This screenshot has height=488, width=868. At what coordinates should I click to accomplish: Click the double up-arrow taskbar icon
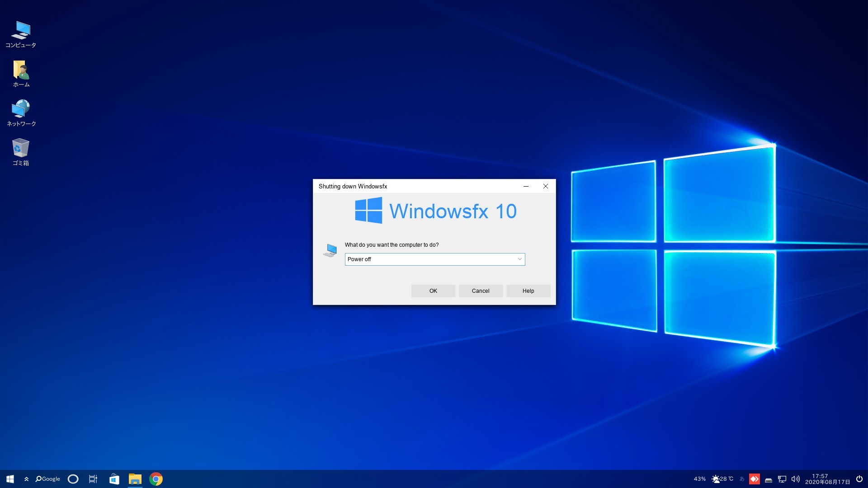tap(27, 479)
